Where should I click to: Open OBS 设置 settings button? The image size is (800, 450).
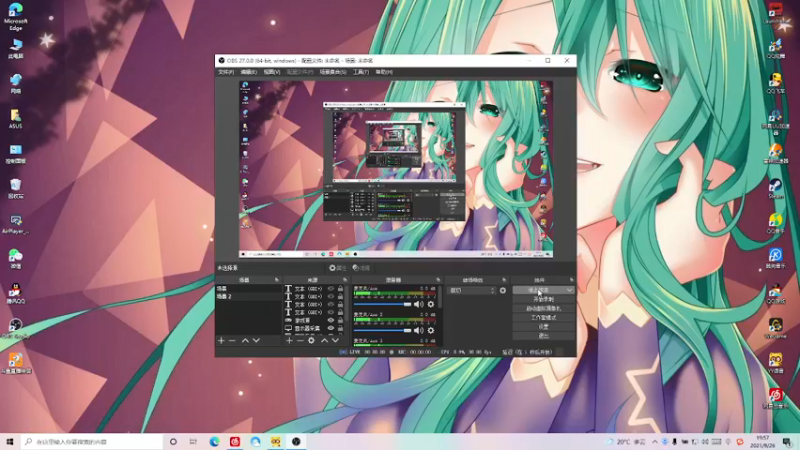point(543,327)
